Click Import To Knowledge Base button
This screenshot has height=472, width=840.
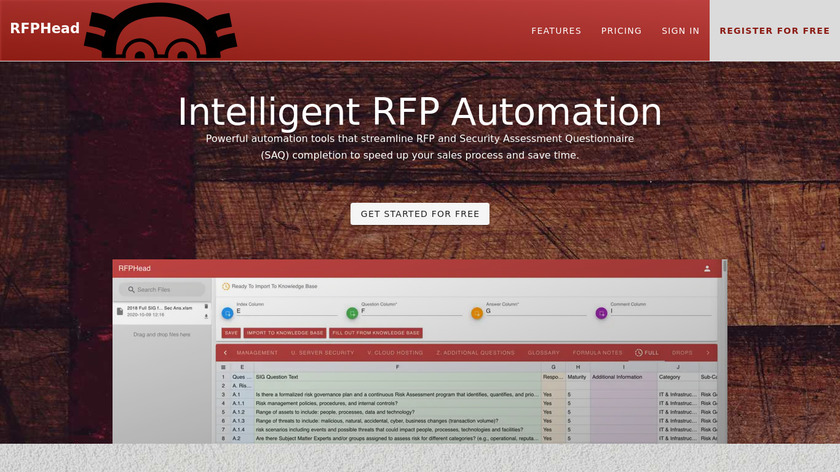[x=285, y=333]
